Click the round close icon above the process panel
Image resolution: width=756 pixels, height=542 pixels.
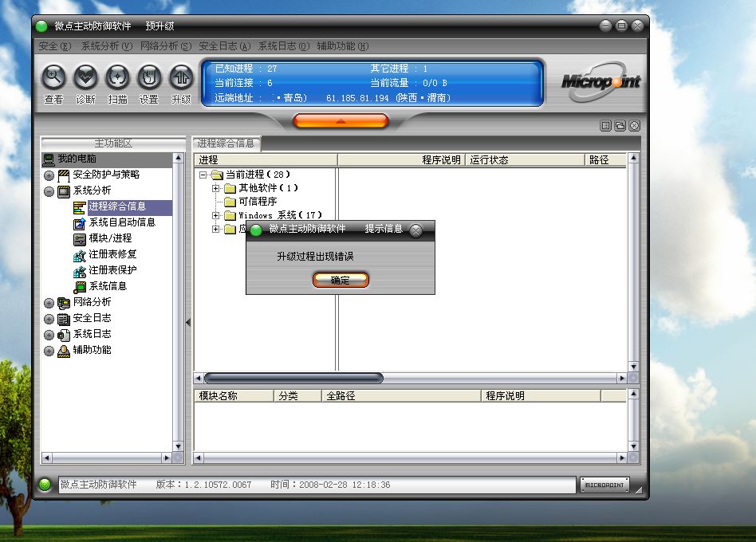pos(635,126)
